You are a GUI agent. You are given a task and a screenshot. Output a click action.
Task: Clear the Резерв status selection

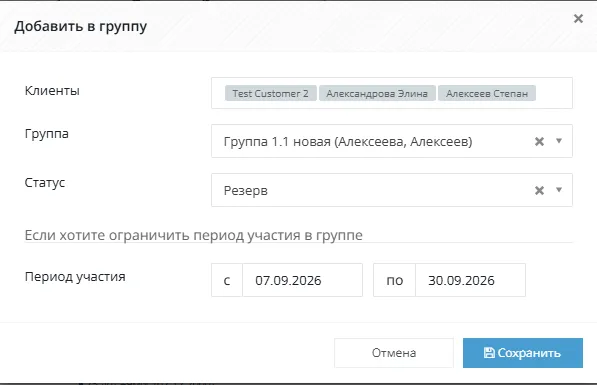pyautogui.click(x=539, y=190)
